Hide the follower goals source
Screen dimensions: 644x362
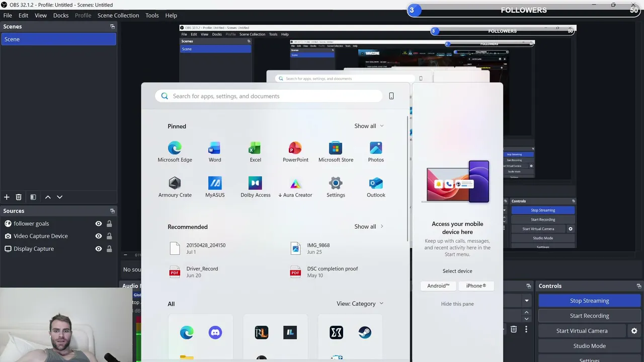coord(99,224)
